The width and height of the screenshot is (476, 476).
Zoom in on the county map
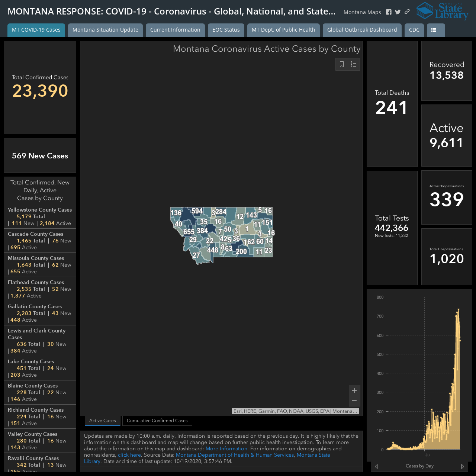pos(354,390)
